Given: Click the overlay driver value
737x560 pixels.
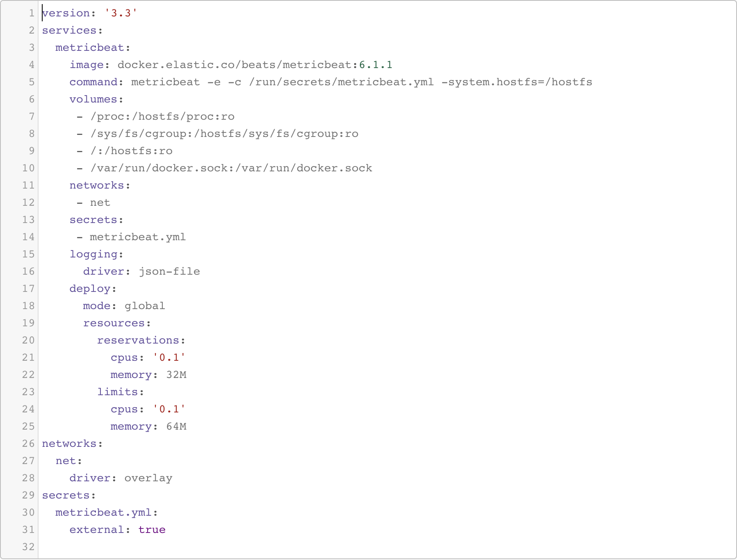Looking at the screenshot, I should [148, 478].
